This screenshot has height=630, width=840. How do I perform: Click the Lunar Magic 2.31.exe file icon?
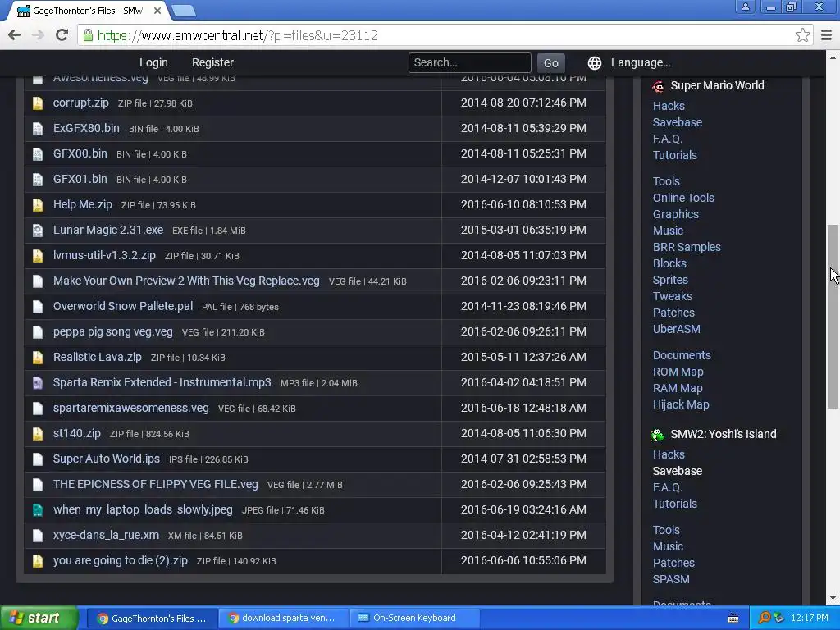(x=38, y=231)
